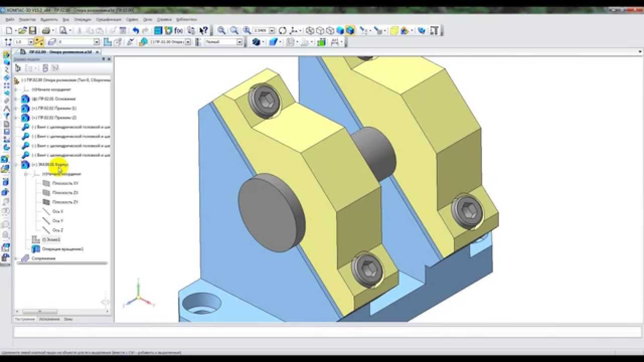Screen dimensions: 644x362
Task: Select the ПР.02.00 Опора роликовая document tab
Action: (60, 52)
